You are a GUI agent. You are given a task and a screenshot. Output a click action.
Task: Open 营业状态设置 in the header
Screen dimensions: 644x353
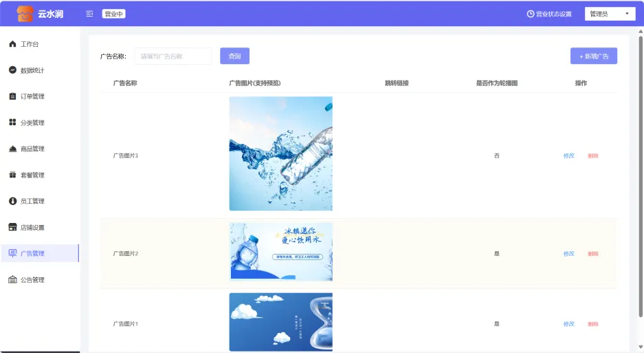pos(549,14)
